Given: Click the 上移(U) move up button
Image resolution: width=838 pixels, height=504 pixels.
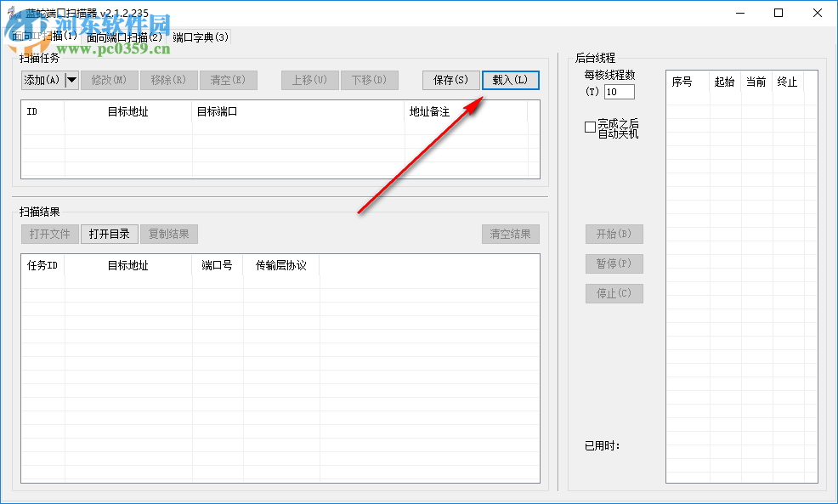Looking at the screenshot, I should [309, 80].
